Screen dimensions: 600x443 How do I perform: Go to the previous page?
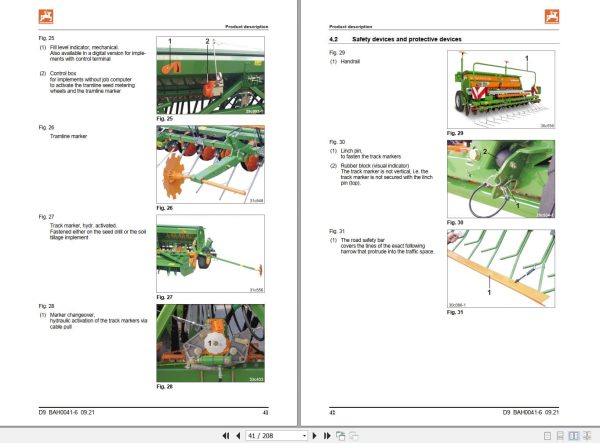238,436
